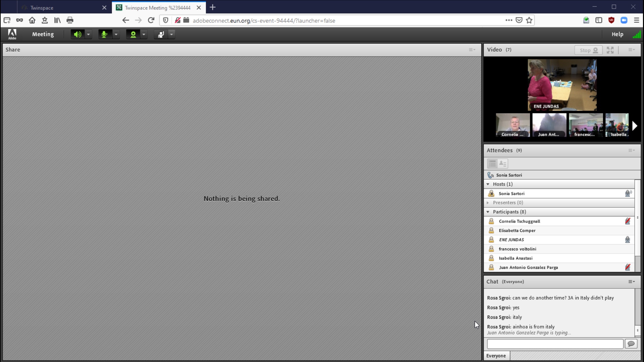The height and width of the screenshot is (362, 644).
Task: Select francesco voltolini in participants
Action: (x=559, y=249)
